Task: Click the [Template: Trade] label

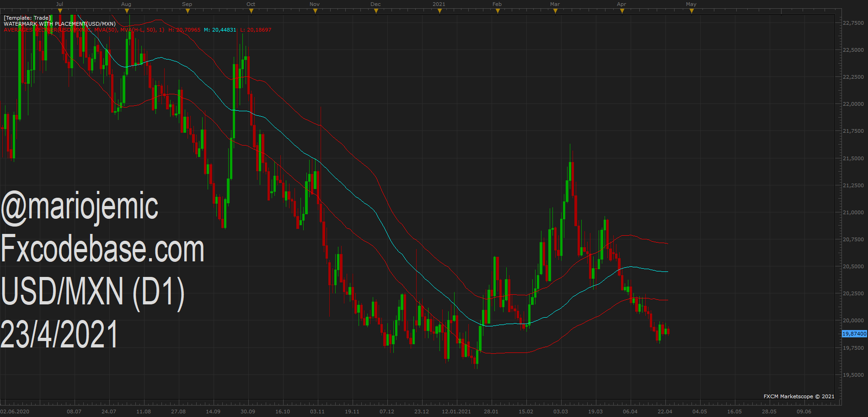Action: click(27, 18)
